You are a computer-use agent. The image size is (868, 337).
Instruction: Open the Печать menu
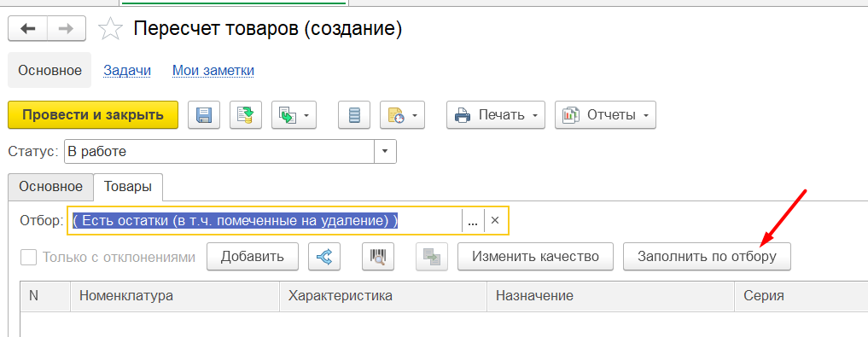[x=496, y=115]
